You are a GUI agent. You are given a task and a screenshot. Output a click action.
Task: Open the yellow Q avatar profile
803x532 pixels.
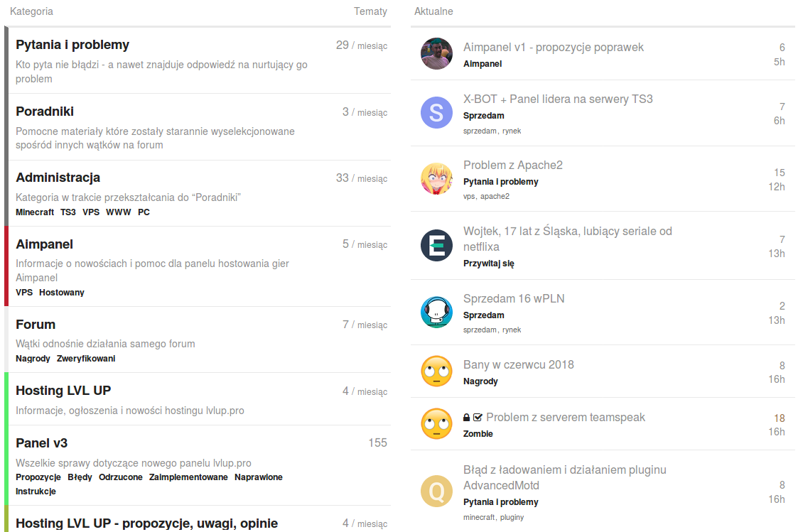(x=436, y=492)
